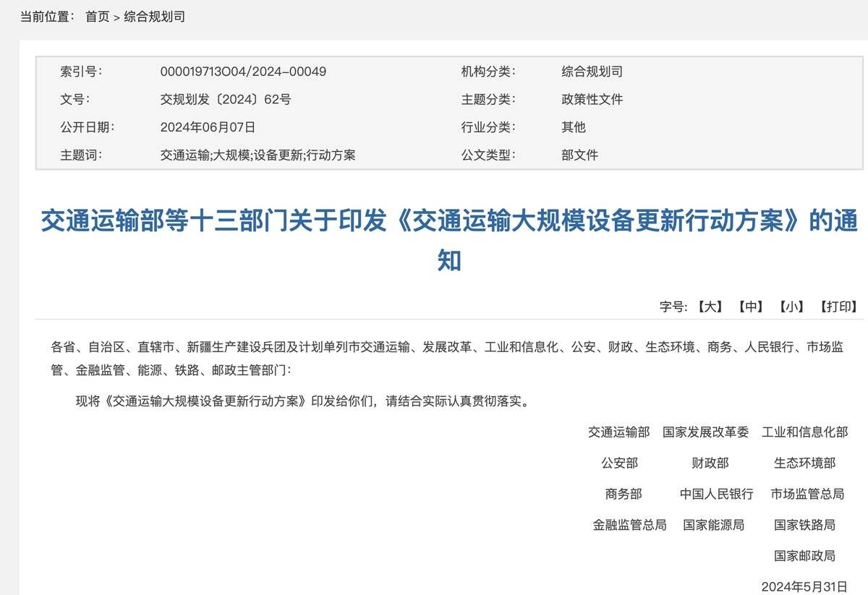Select document number 交规划发〔2024〕62号
Screen dimensions: 868x595
click(226, 99)
